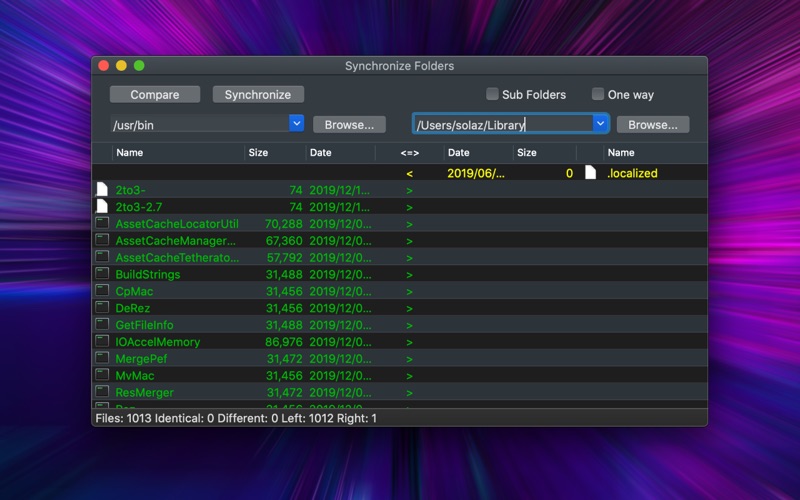Click the BuildStrings executable file icon
800x500 pixels.
click(102, 273)
